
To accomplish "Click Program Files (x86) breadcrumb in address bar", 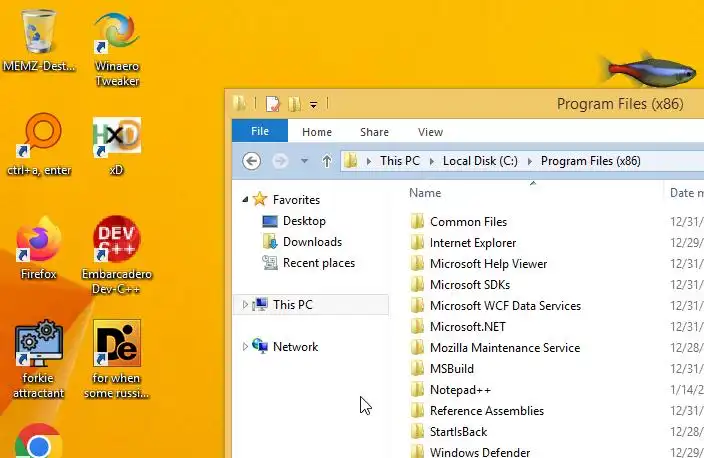I will [590, 161].
